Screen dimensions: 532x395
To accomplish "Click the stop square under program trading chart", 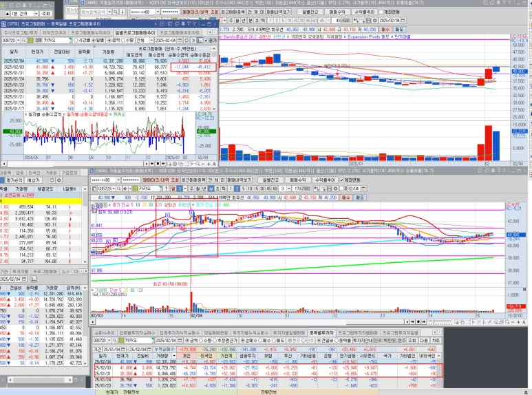I will (158, 164).
